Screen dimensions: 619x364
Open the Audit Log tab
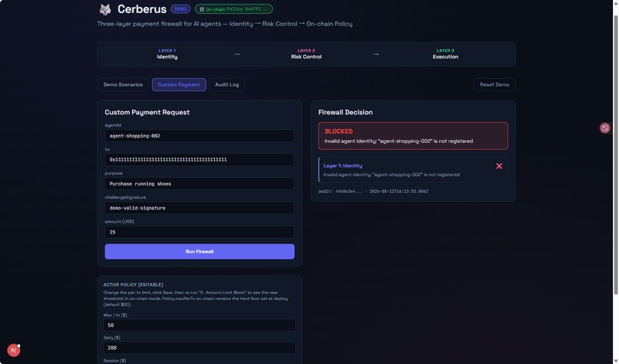[227, 84]
